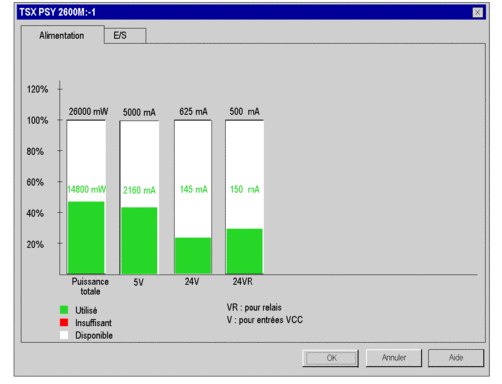Click the Disponible legend text
The height and width of the screenshot is (384, 502).
94,335
